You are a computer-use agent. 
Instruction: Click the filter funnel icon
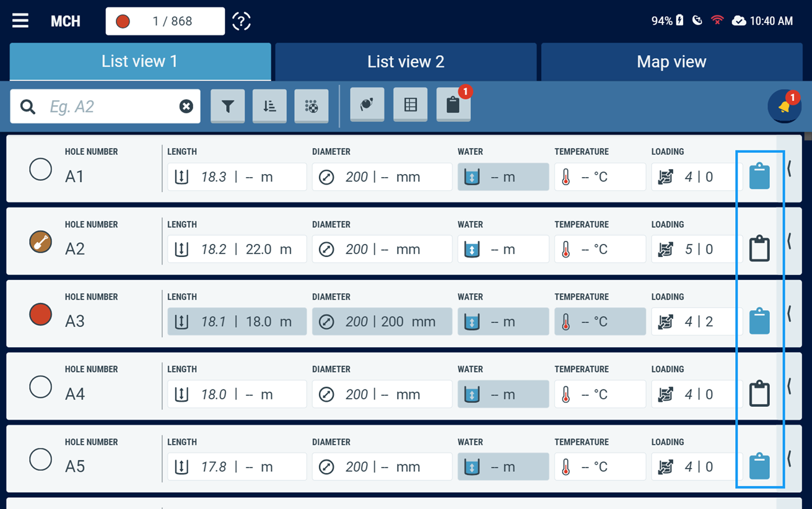click(x=228, y=107)
